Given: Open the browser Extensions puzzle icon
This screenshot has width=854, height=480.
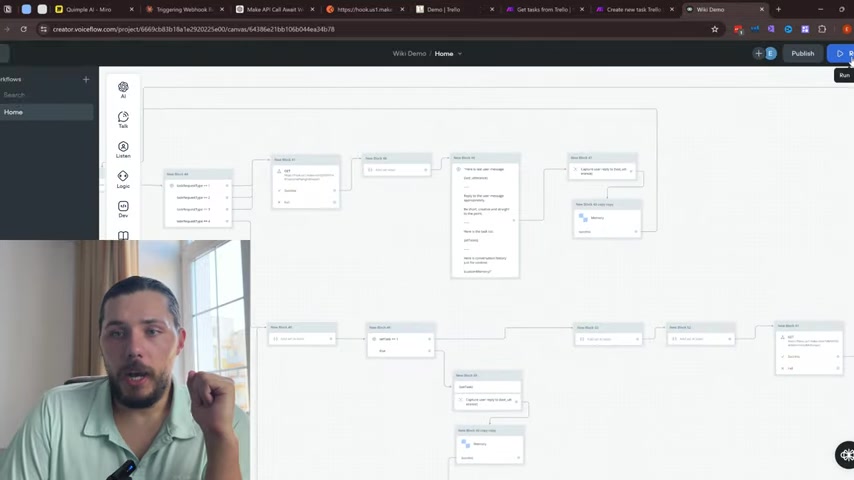Looking at the screenshot, I should [822, 29].
